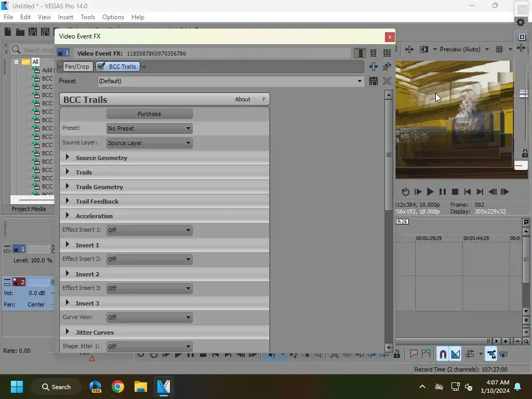
Task: Play the preview from the start
Action: [x=418, y=192]
